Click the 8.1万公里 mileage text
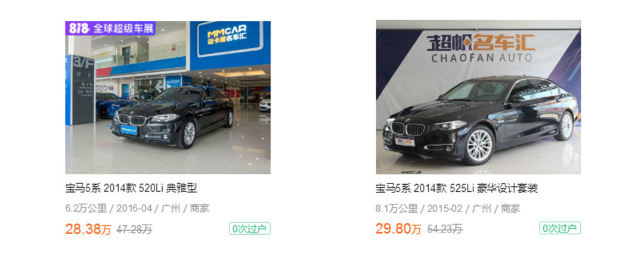644x261 pixels. click(397, 209)
